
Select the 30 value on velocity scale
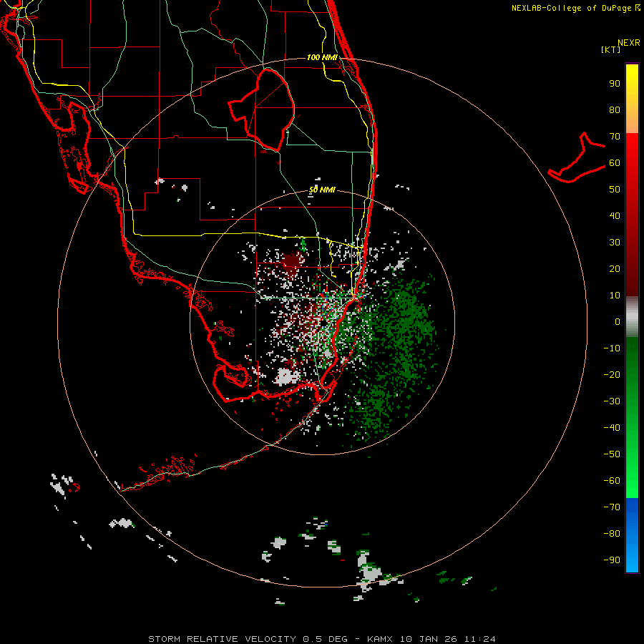coord(615,243)
